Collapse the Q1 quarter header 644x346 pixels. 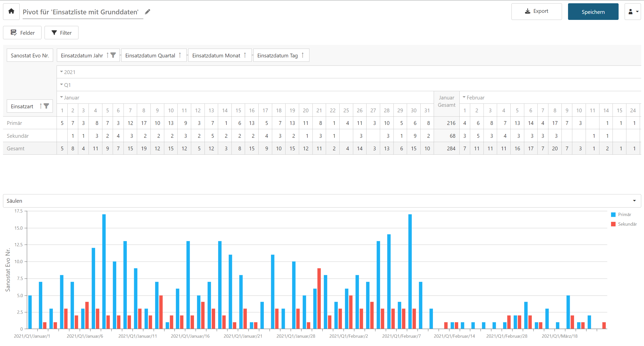click(x=61, y=85)
